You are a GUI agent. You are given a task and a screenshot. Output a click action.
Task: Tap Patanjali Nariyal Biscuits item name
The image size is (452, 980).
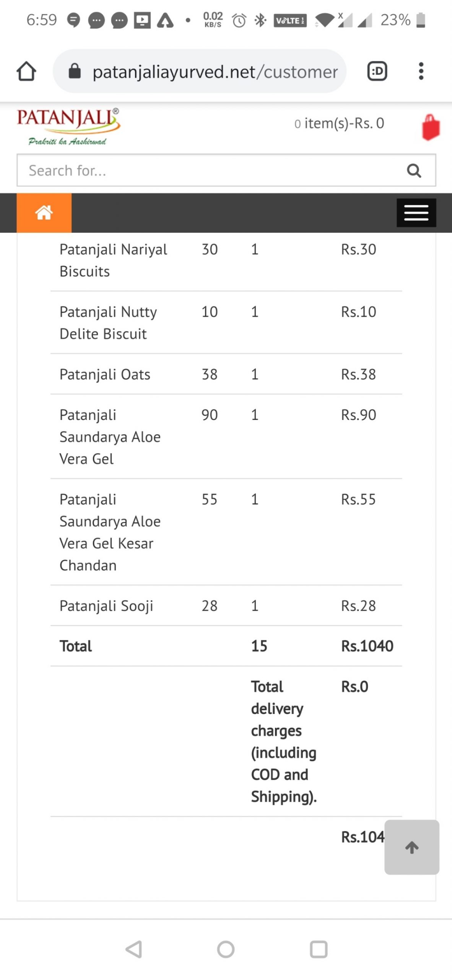click(113, 260)
